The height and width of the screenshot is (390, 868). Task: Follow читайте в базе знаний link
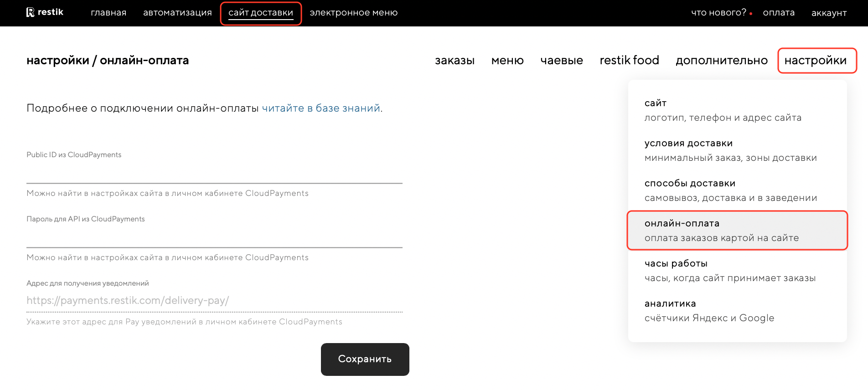pyautogui.click(x=321, y=108)
